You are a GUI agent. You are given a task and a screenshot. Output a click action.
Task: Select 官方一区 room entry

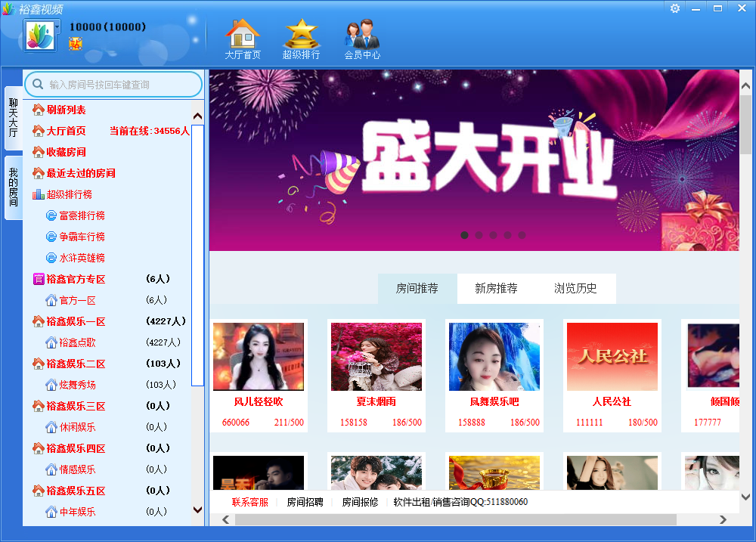tap(77, 300)
